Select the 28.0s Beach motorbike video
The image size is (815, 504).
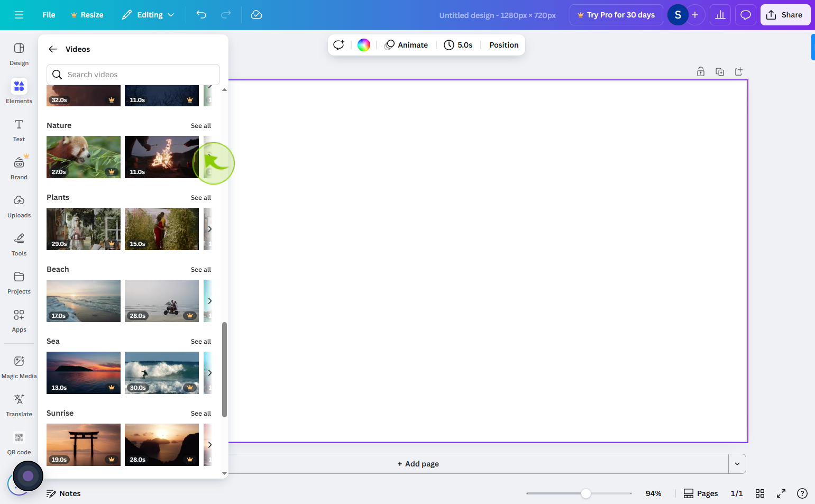point(162,301)
